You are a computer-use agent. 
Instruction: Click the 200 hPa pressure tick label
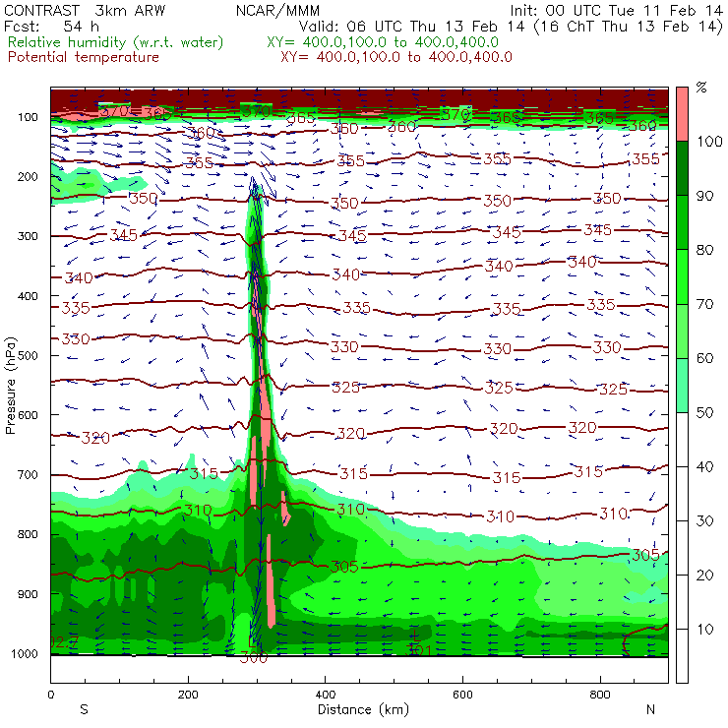point(28,176)
